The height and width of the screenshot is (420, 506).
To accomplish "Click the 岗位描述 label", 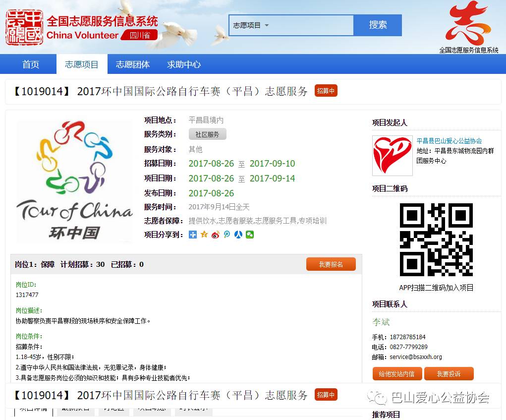I will tap(29, 310).
